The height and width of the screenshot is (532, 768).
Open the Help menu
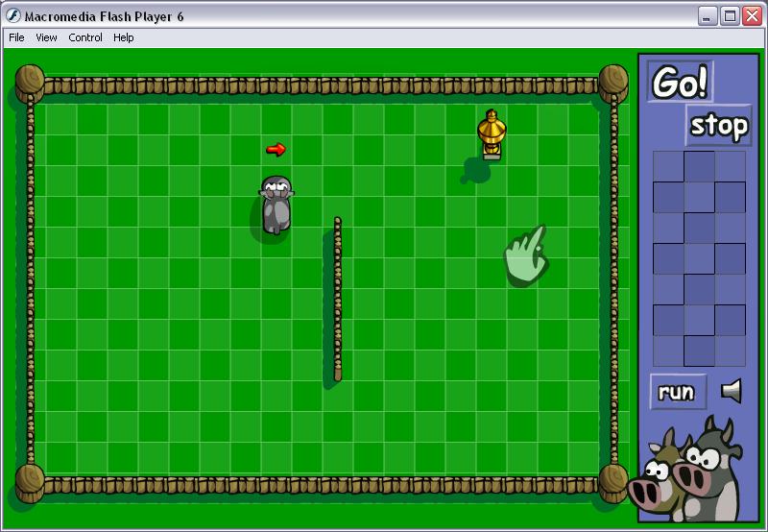coord(124,37)
